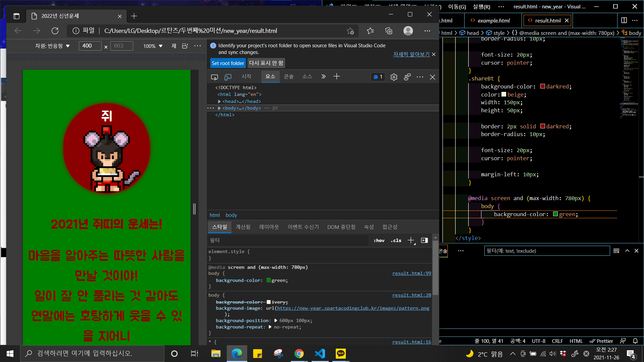Screen dimensions: 644x362
Task: Open Visual Studio Code from taskbar
Action: click(320, 354)
